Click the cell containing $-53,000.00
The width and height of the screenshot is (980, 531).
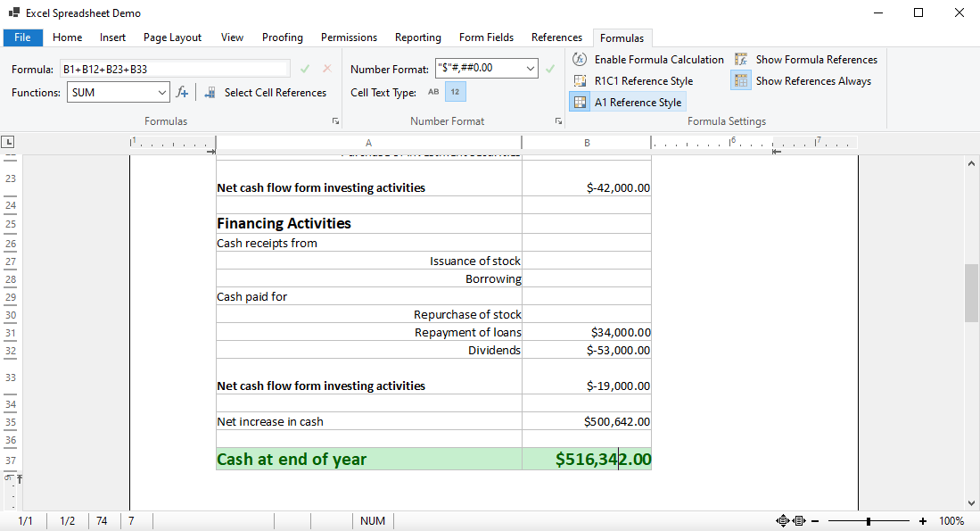587,350
